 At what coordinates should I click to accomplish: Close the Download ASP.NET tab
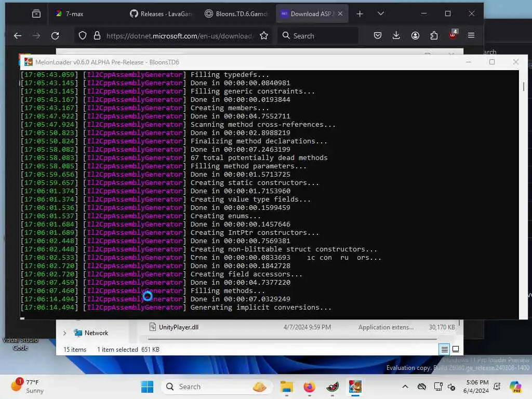point(340,14)
